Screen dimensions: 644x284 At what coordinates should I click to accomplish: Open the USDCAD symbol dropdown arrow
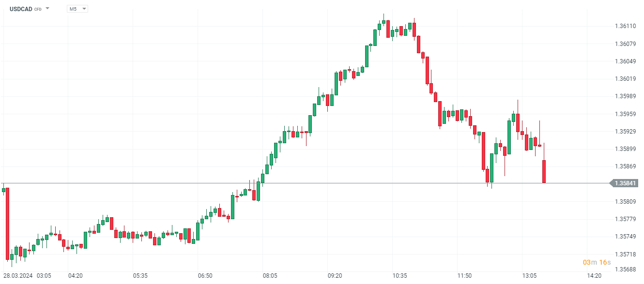47,9
